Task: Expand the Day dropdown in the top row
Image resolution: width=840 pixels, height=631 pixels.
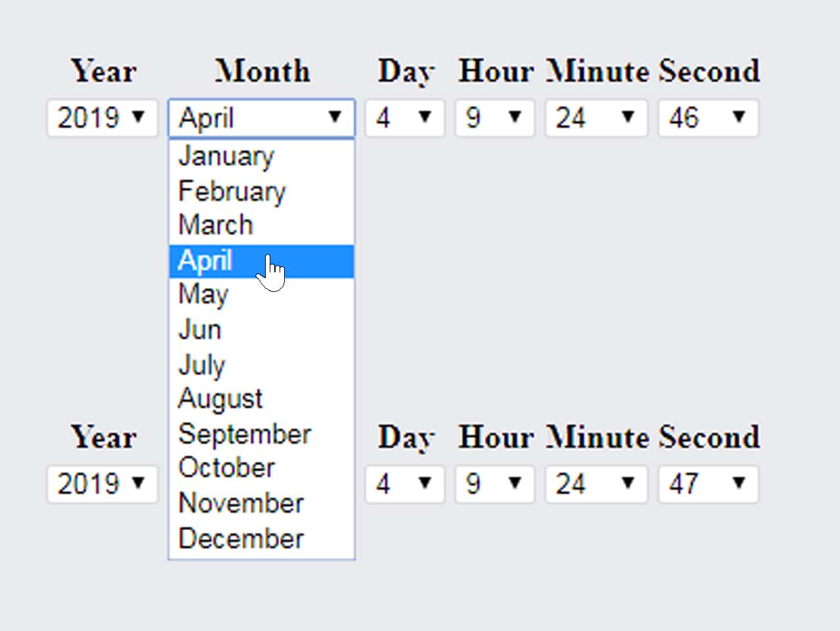Action: click(404, 118)
